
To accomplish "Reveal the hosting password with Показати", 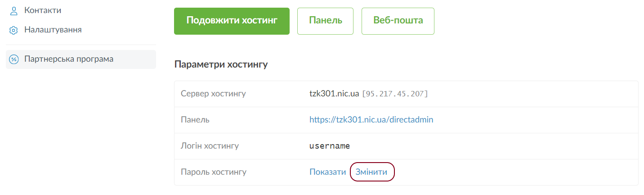I will (327, 172).
